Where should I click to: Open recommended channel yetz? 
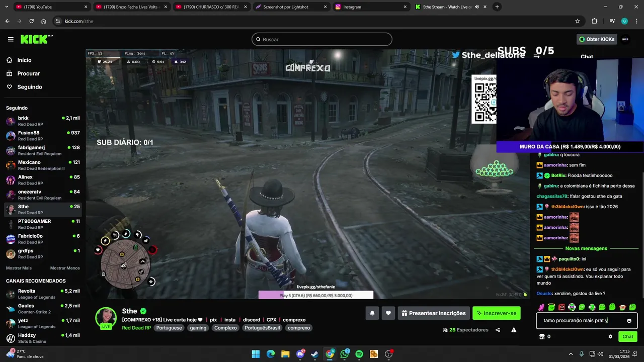43,323
